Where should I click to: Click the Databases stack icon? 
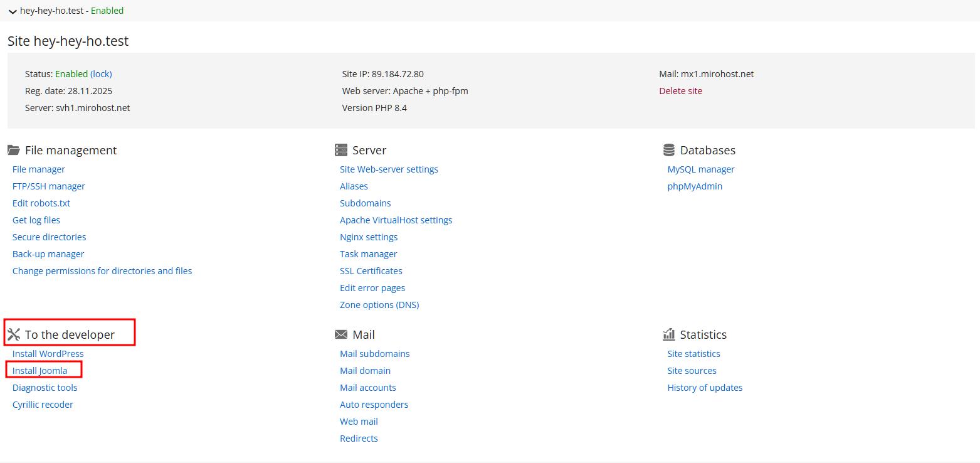(668, 149)
